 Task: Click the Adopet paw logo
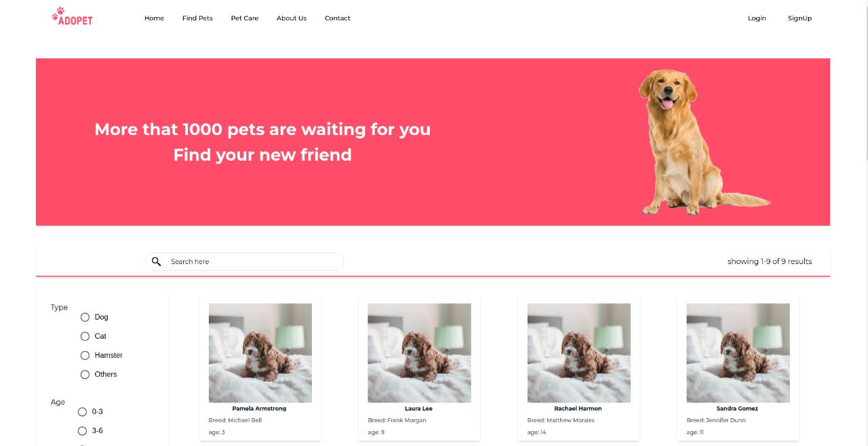point(72,16)
